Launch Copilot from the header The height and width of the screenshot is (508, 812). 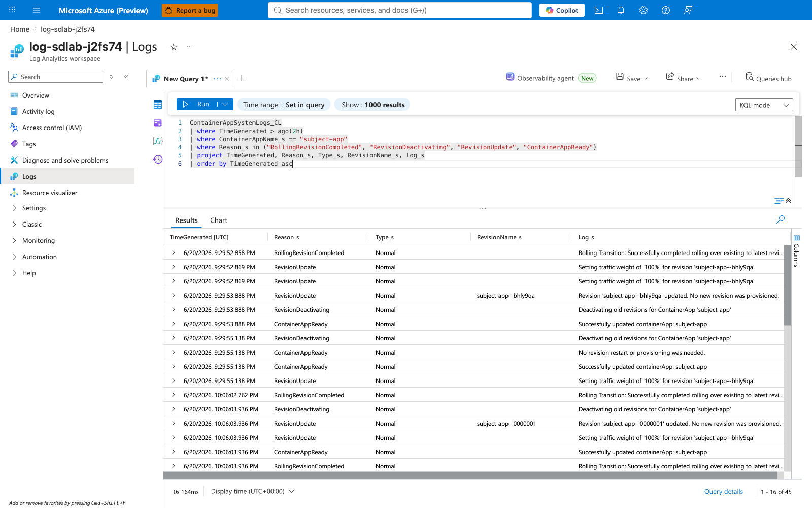coord(562,10)
